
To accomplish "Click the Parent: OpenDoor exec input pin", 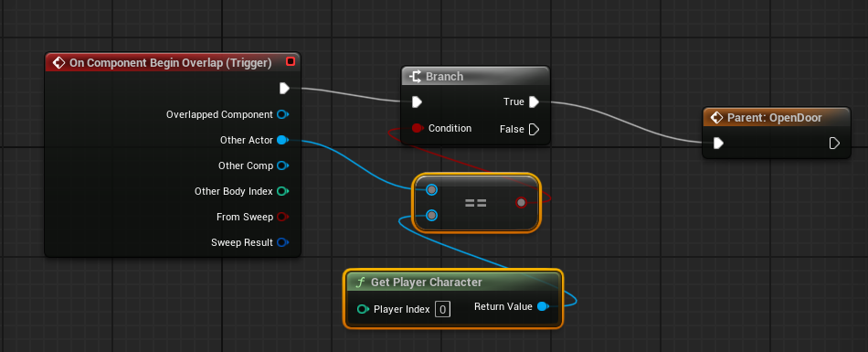I will [x=718, y=144].
